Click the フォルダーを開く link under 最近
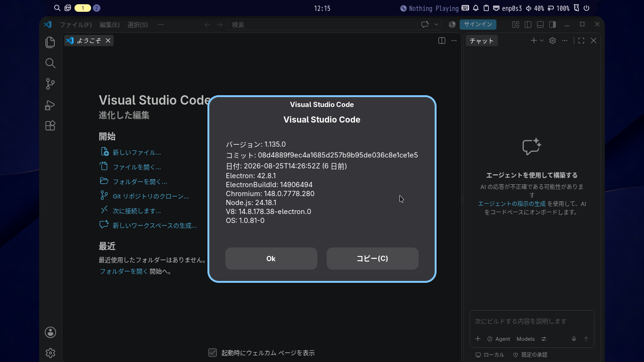 point(124,271)
